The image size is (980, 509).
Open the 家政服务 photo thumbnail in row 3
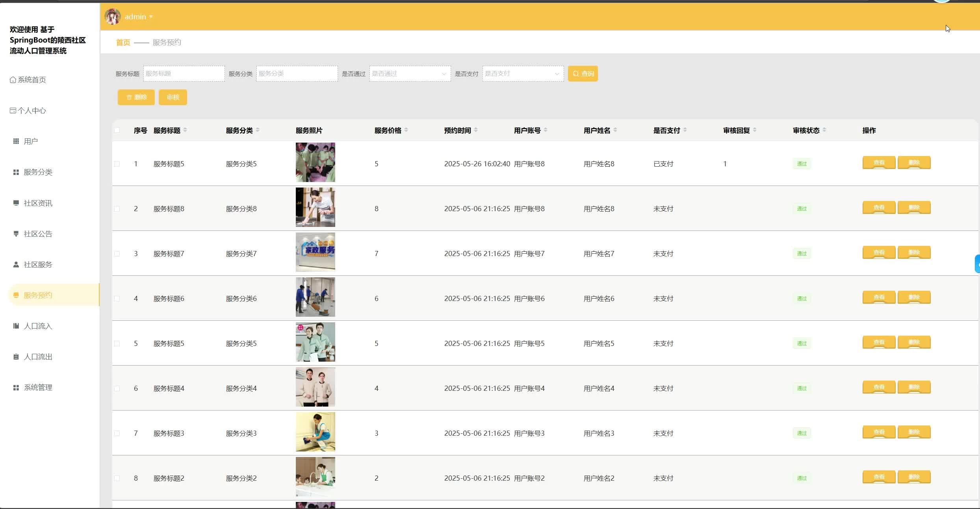pyautogui.click(x=315, y=252)
